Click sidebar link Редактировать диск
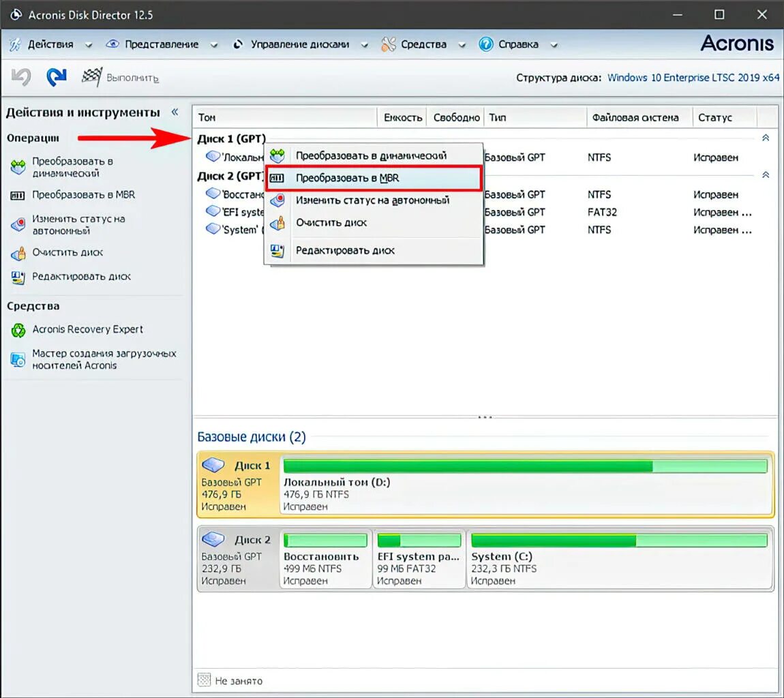The height and width of the screenshot is (698, 784). point(82,277)
